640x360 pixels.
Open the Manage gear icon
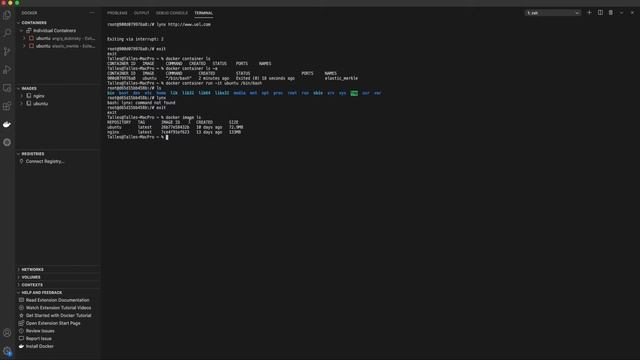tap(7, 351)
